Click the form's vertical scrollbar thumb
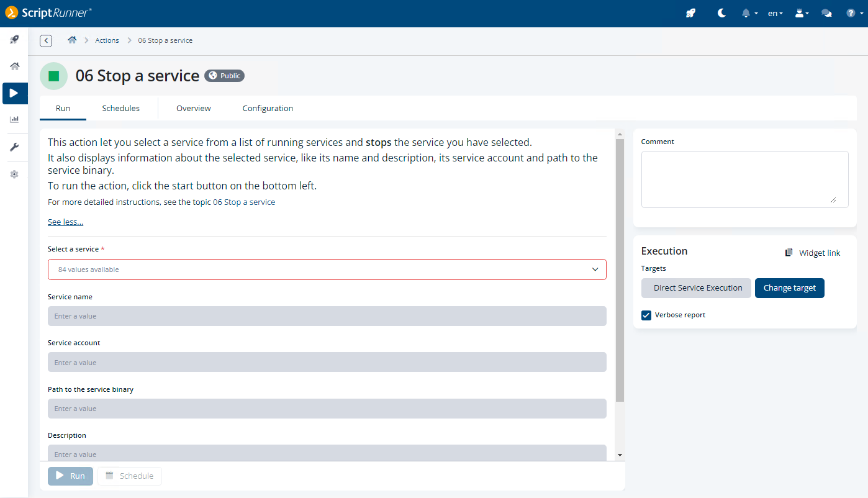868x498 pixels. [620, 270]
